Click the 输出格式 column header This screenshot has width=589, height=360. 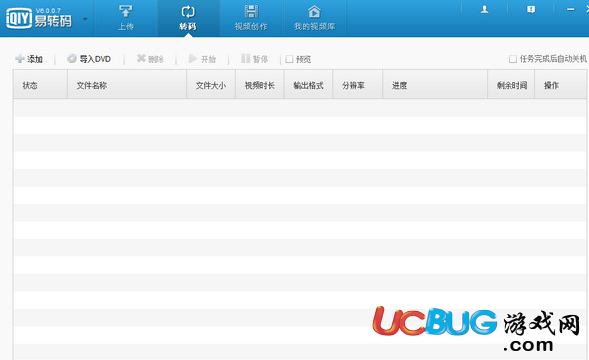point(308,85)
